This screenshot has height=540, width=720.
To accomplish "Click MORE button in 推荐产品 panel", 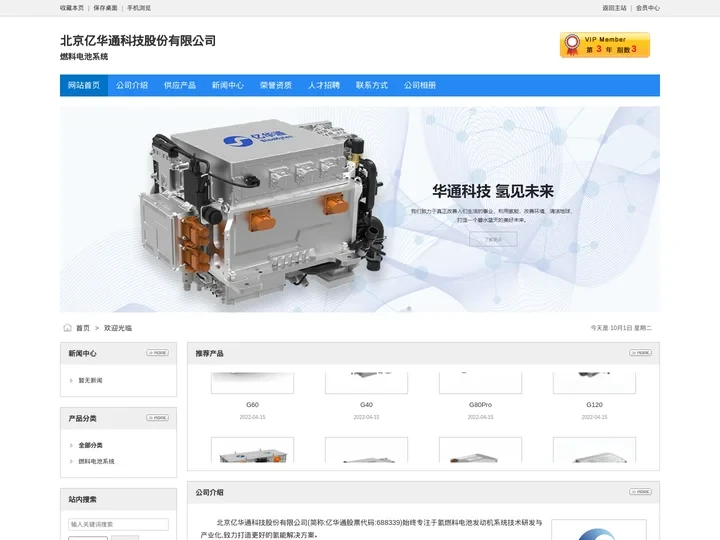I will tap(641, 353).
